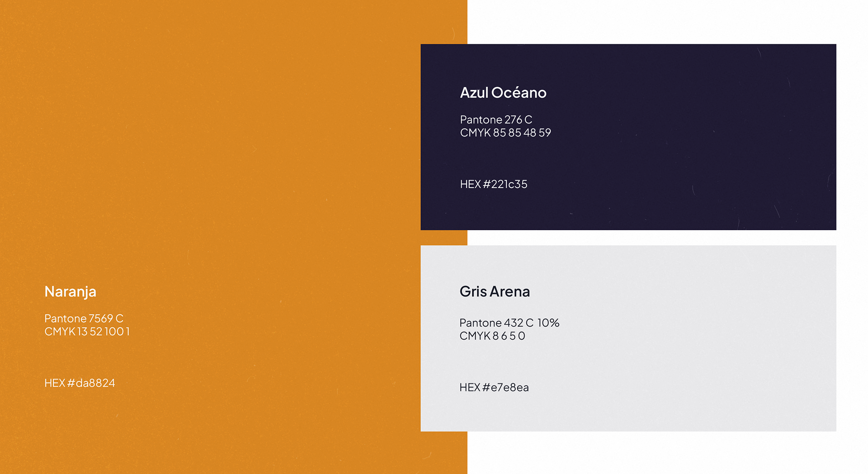Screen dimensions: 868x474
Task: Click the Gris Arena heading
Action: pyautogui.click(x=495, y=292)
